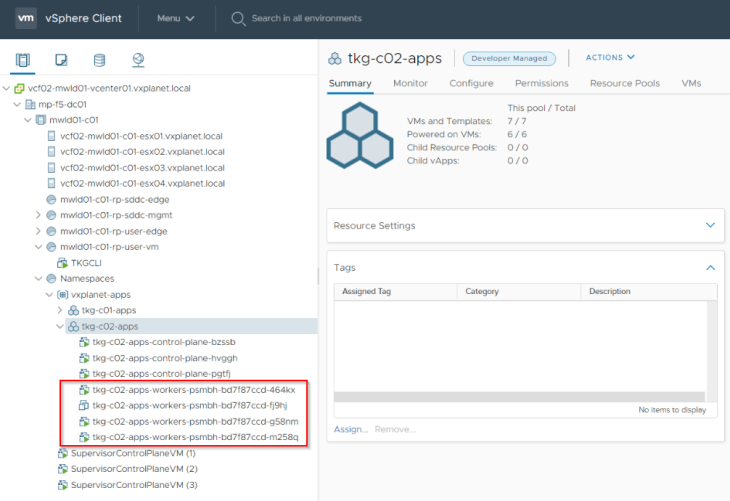This screenshot has width=730, height=501.
Task: Click the TKGCLI virtual machine icon
Action: point(62,263)
